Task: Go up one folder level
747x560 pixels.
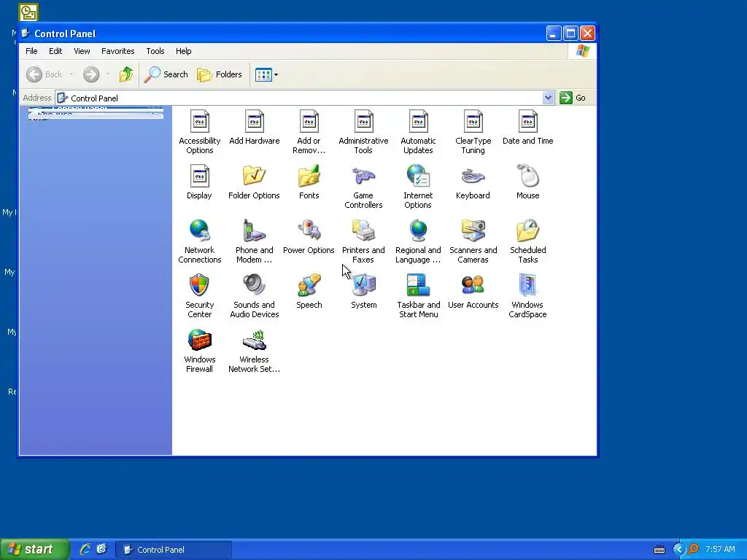Action: pyautogui.click(x=126, y=74)
